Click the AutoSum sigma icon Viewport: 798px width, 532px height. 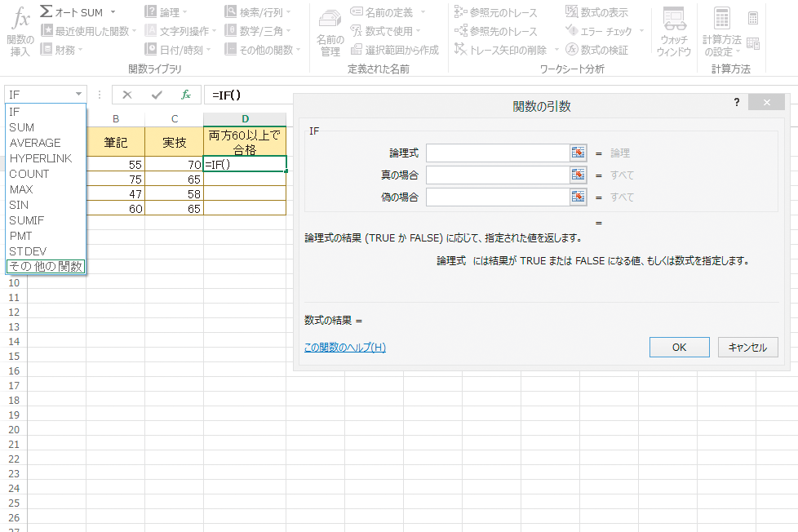[47, 11]
